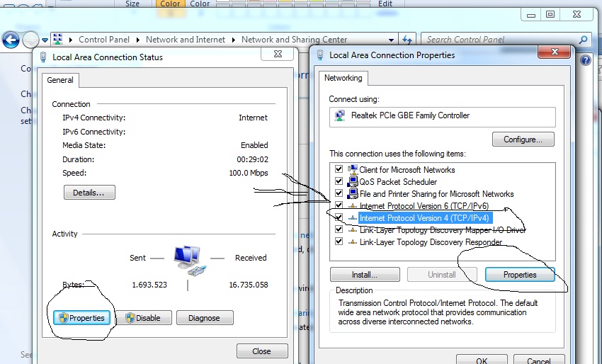Click the Realtek PCIe GBE adapter icon

click(340, 115)
